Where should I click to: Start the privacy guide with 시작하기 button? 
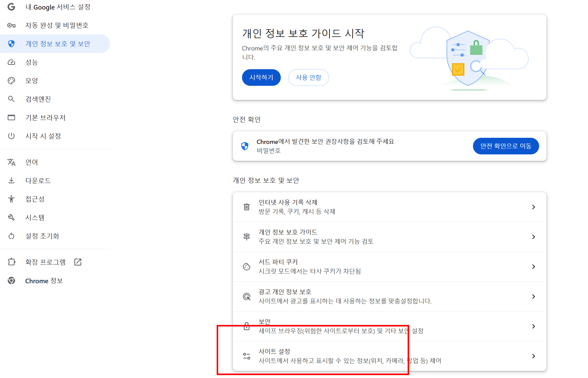pos(261,78)
